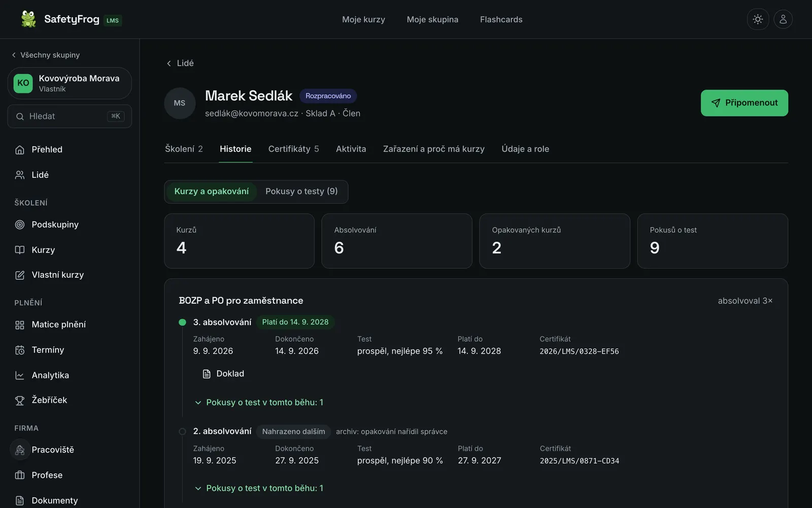Screen dimensions: 812x508
Task: Expand test attempts under 2. absolvování
Action: point(259,488)
